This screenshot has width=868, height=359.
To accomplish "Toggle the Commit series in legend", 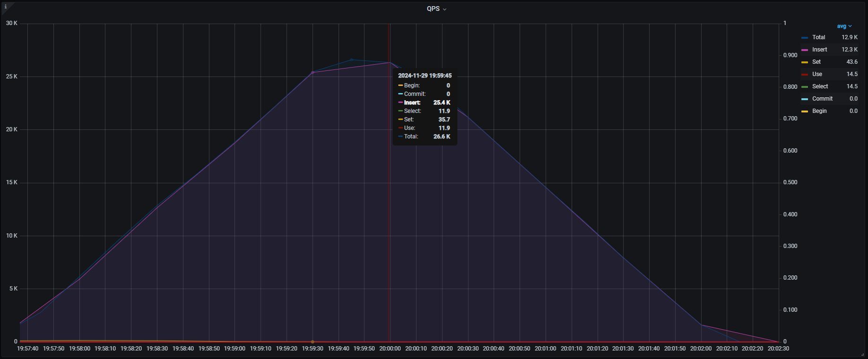I will tap(822, 99).
